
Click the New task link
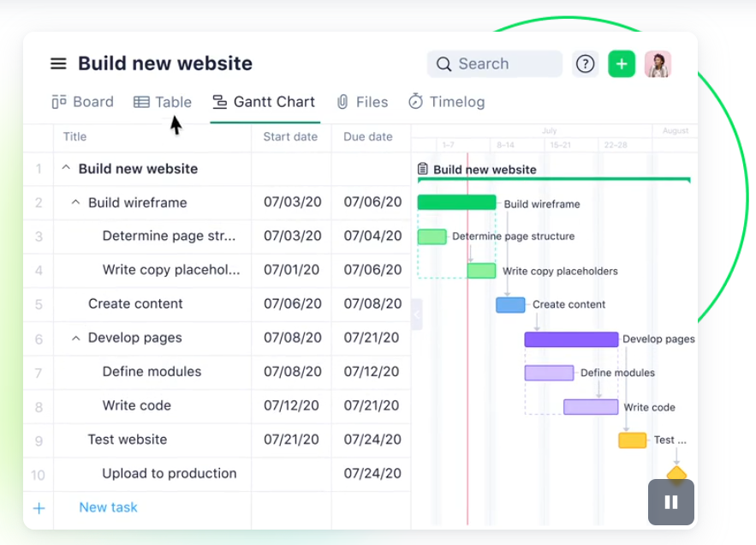pyautogui.click(x=108, y=507)
